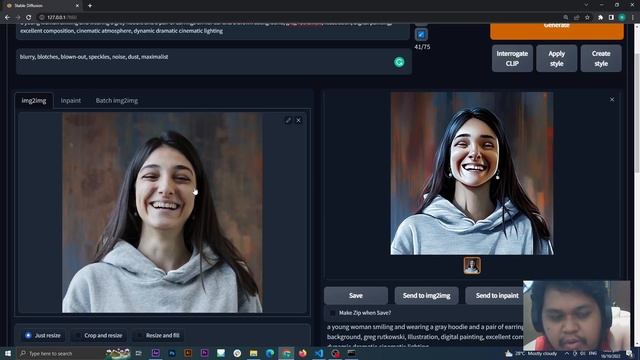The image size is (640, 360).
Task: Open the browser side panel icon
Action: click(611, 17)
